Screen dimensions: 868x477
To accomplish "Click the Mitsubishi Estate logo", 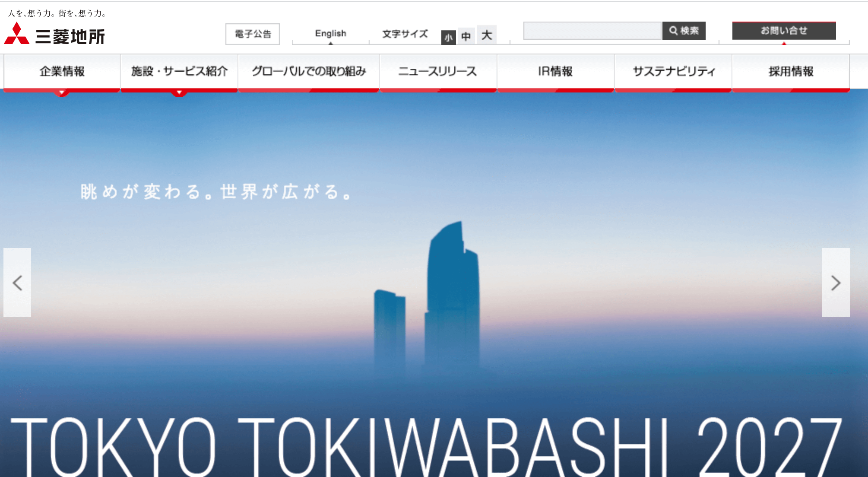I will (x=54, y=35).
